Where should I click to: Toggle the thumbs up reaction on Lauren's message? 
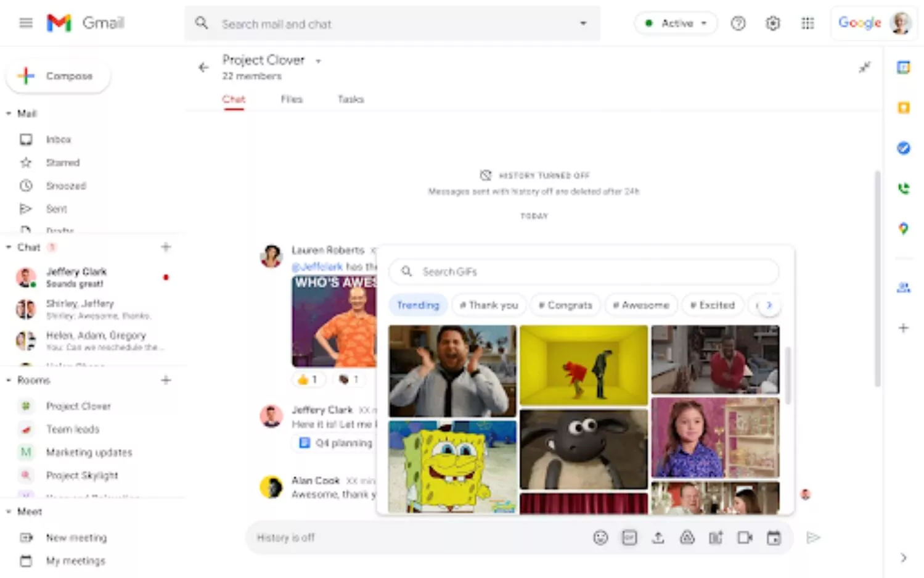click(308, 379)
